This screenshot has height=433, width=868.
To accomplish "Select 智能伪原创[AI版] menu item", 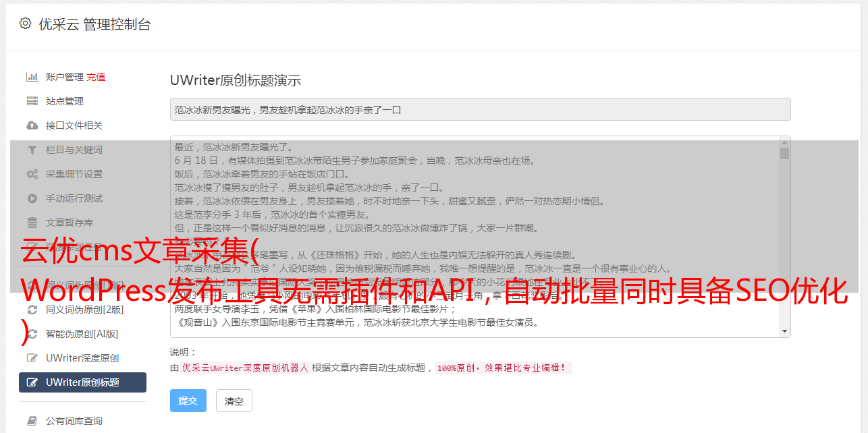I will tap(82, 334).
